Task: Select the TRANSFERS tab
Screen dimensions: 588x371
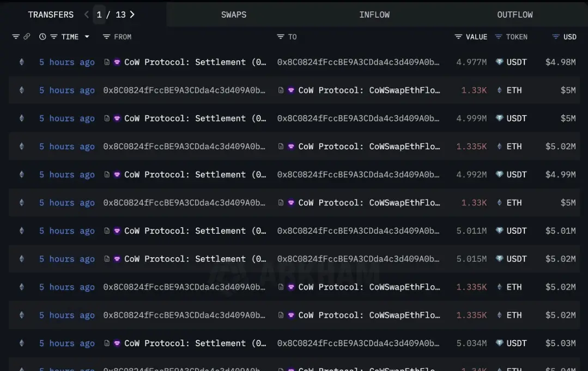Action: click(51, 15)
